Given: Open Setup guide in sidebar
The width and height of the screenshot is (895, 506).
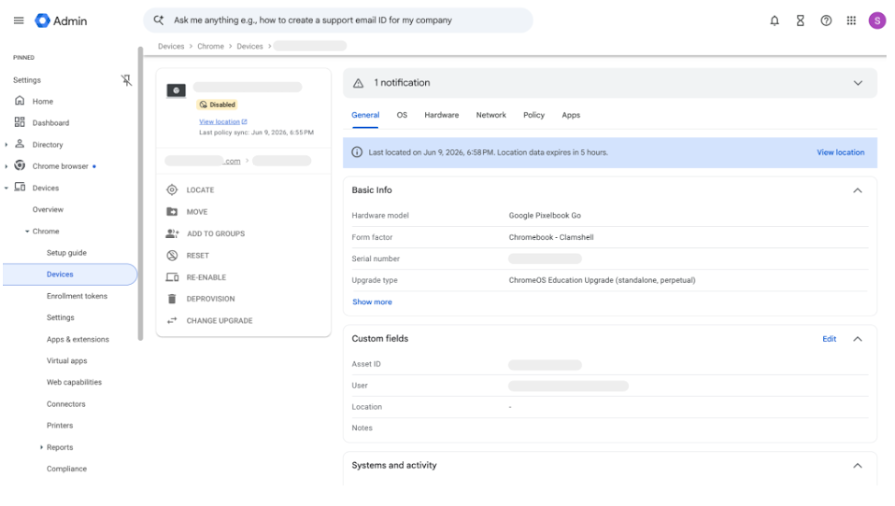Looking at the screenshot, I should [x=67, y=252].
